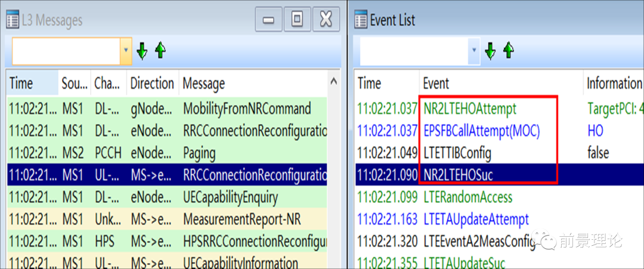
Task: Open the L3 Messages filter dropdown
Action: 126,51
